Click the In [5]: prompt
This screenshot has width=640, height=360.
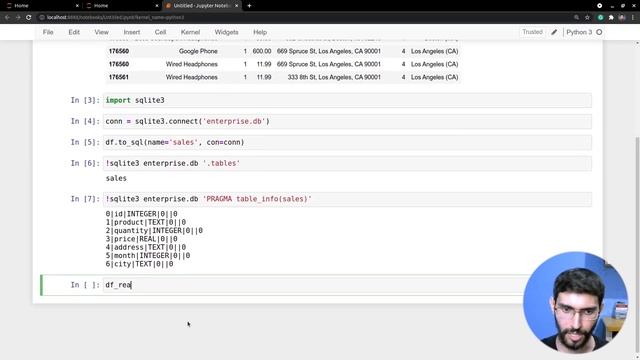(x=85, y=142)
